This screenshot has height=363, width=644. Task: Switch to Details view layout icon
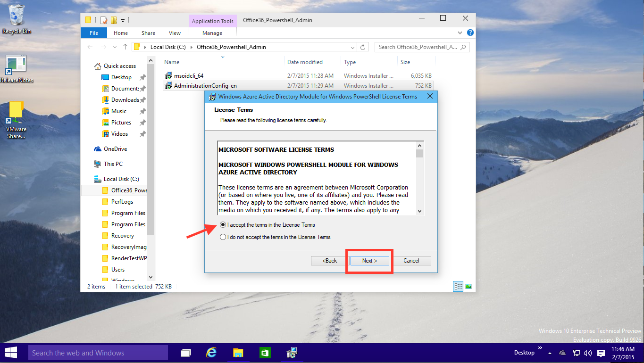pos(458,286)
